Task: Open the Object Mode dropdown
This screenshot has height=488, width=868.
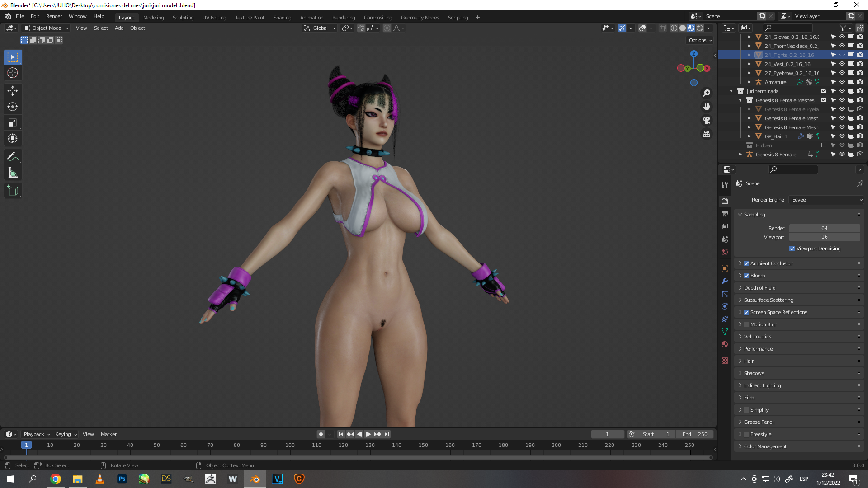Action: [x=46, y=28]
